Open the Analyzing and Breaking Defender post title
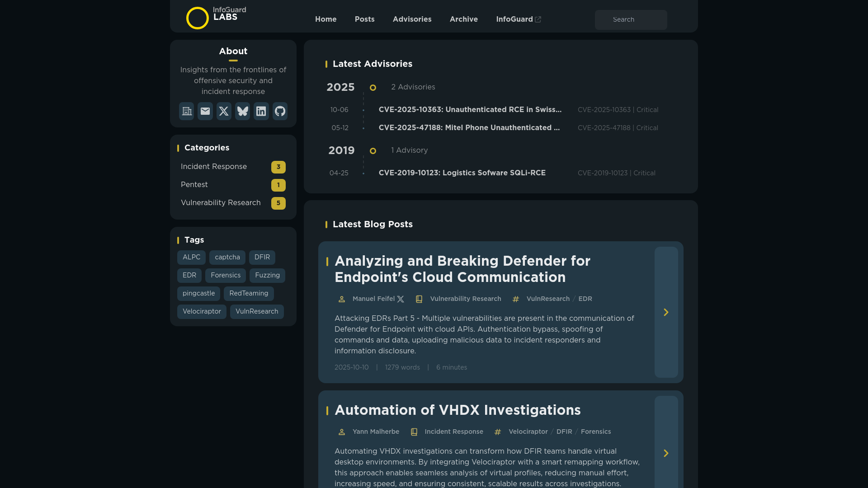 (462, 269)
